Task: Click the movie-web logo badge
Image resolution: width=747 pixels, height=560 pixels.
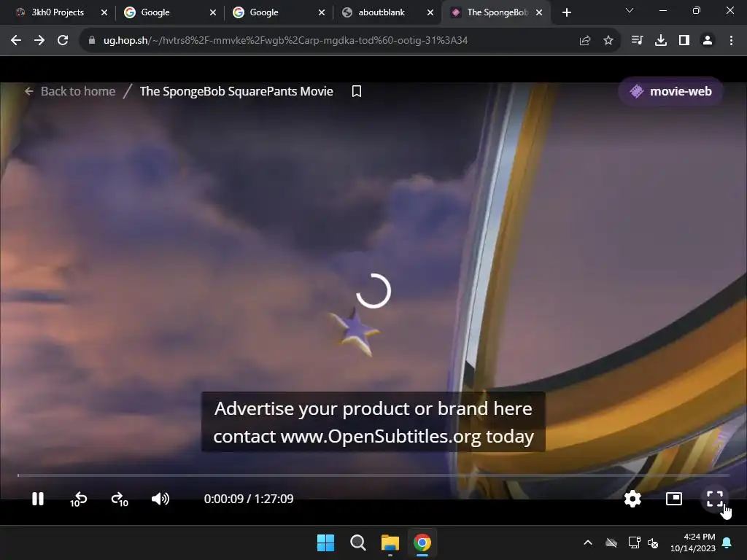Action: [670, 91]
